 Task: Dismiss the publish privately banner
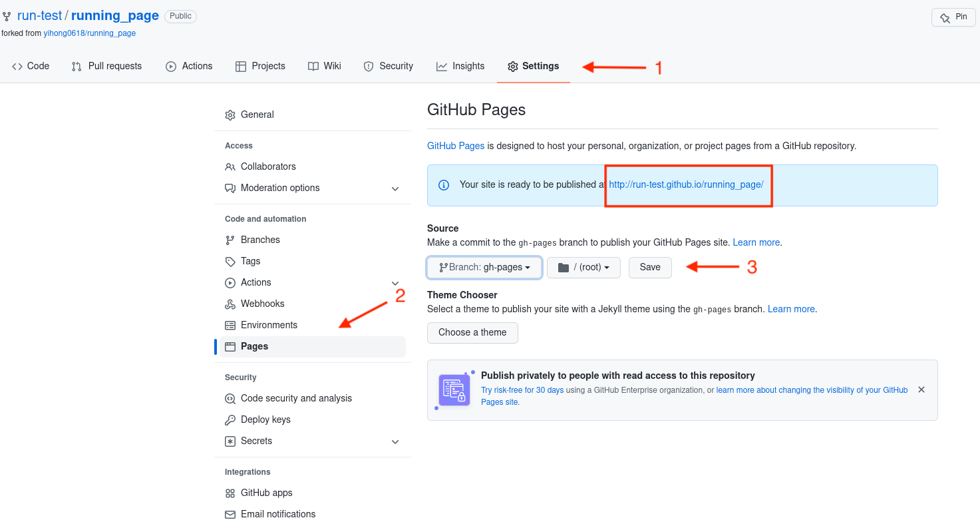pos(921,390)
